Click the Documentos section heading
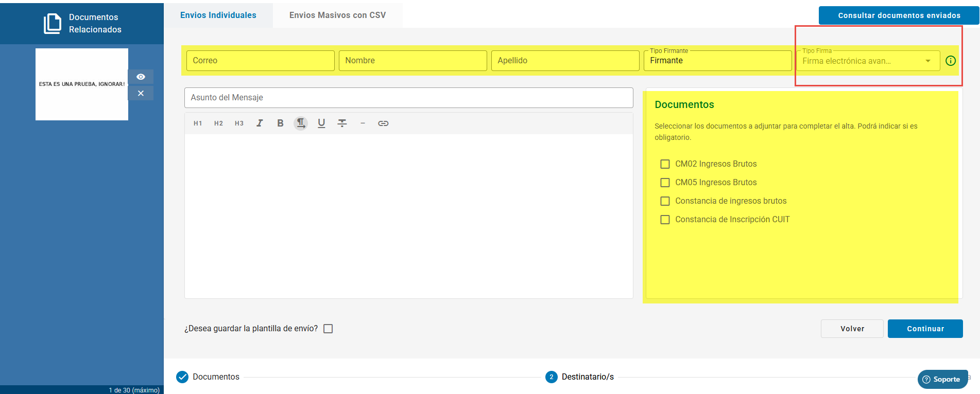Image resolution: width=980 pixels, height=394 pixels. click(684, 104)
